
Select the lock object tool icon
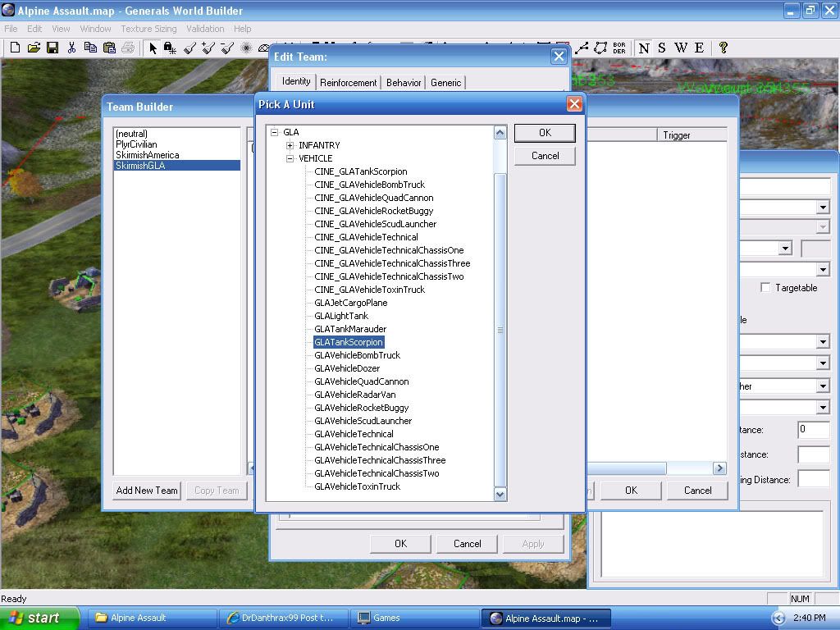pyautogui.click(x=171, y=48)
